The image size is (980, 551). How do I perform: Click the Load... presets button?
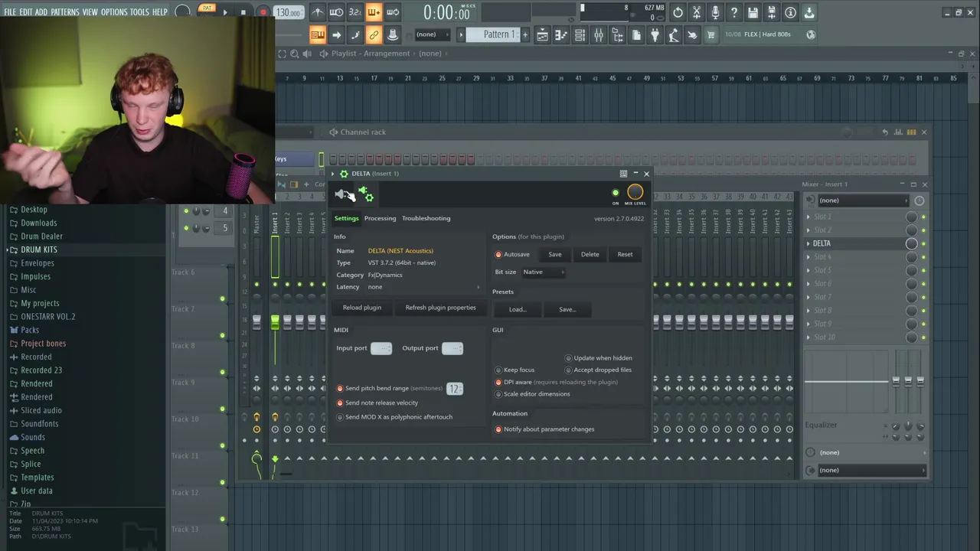click(x=518, y=309)
